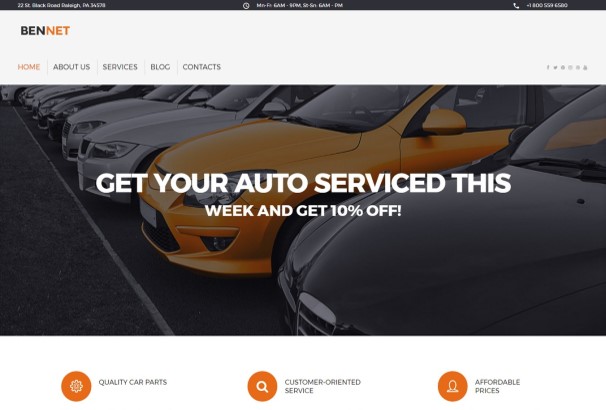Click the Quality Car Parts label
Viewport: 606px width, 410px height.
[133, 382]
